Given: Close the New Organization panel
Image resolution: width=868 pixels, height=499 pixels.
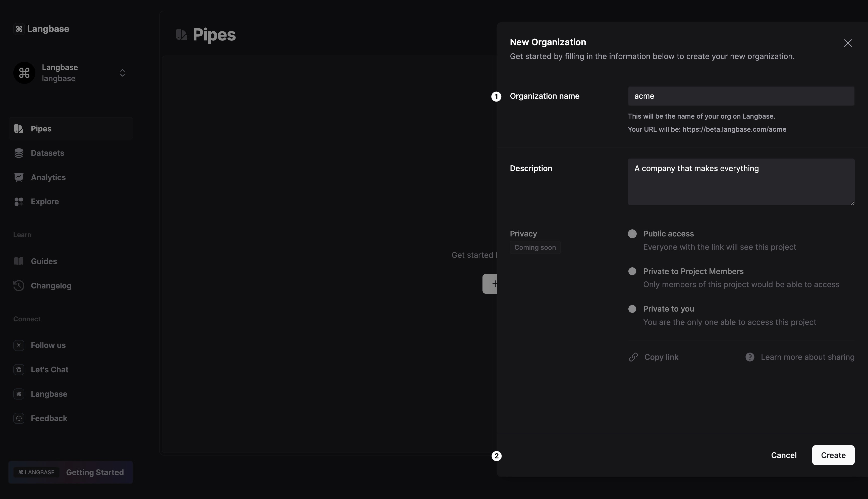Looking at the screenshot, I should pyautogui.click(x=847, y=43).
